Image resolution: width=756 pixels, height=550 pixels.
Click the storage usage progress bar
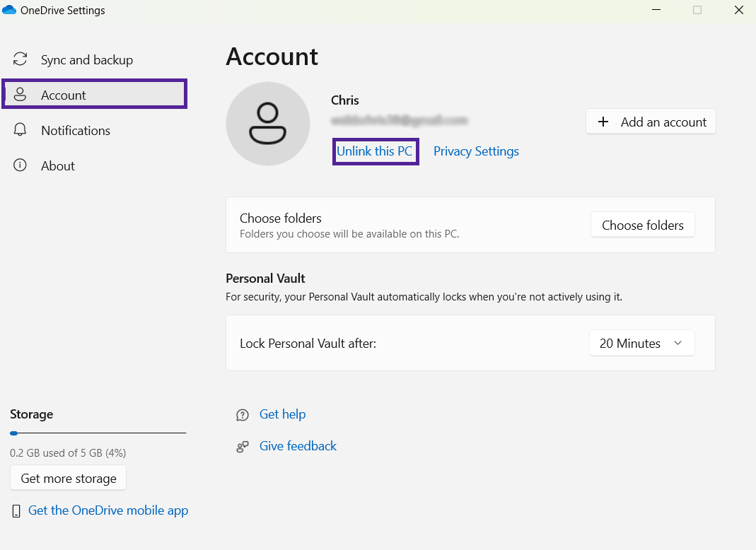pos(98,433)
